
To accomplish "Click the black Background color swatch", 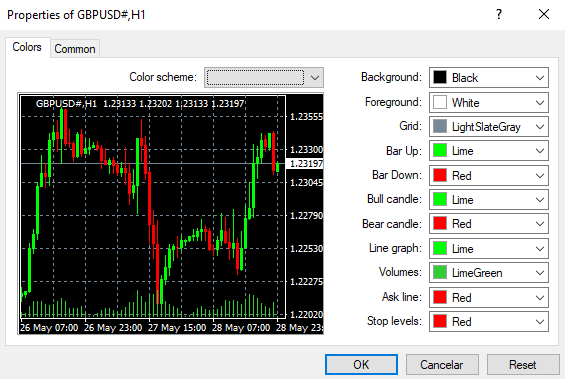I will click(440, 77).
